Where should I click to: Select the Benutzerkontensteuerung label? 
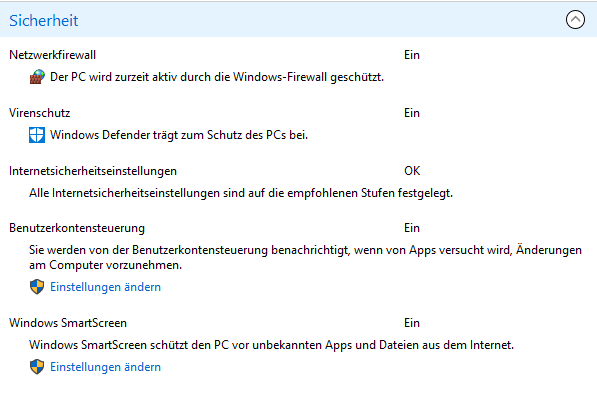click(x=77, y=228)
